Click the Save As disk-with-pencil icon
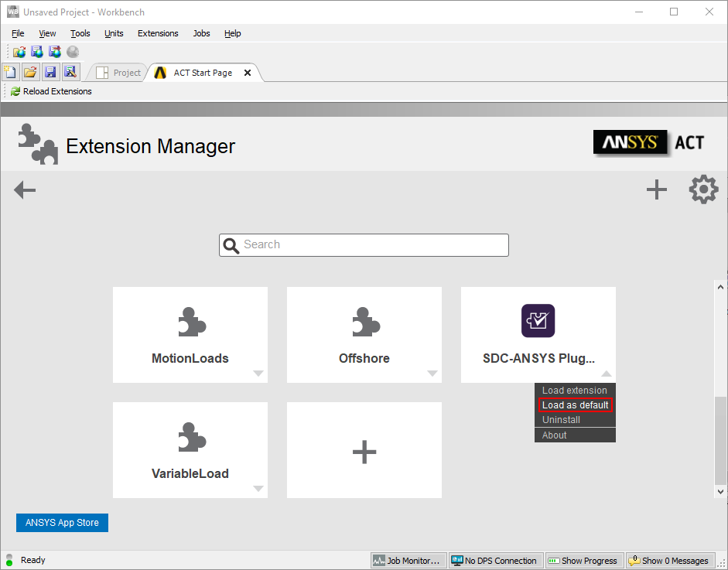This screenshot has height=570, width=728. pyautogui.click(x=70, y=72)
